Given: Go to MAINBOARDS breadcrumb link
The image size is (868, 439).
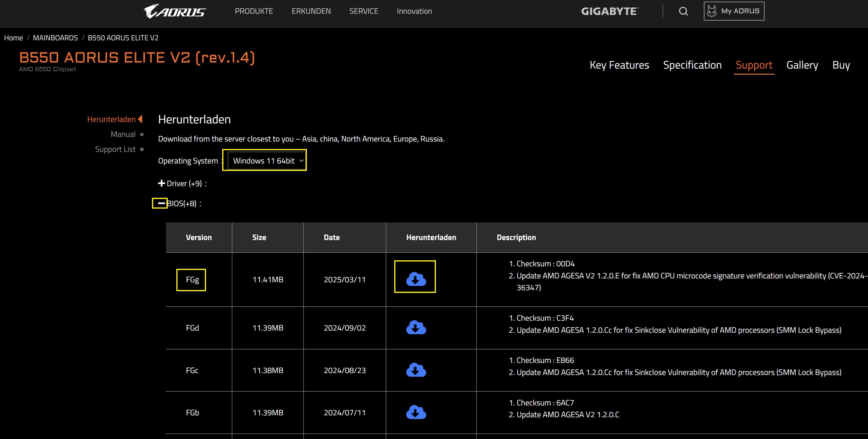Looking at the screenshot, I should [x=55, y=38].
